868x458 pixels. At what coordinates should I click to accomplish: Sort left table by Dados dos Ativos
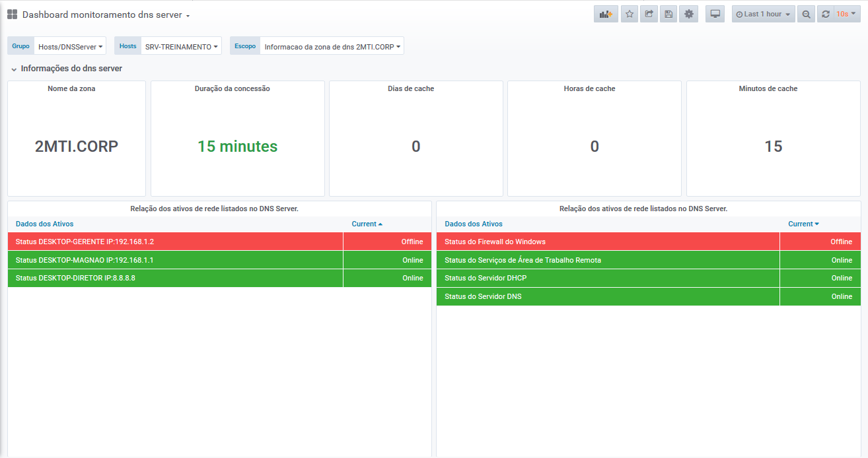point(44,224)
